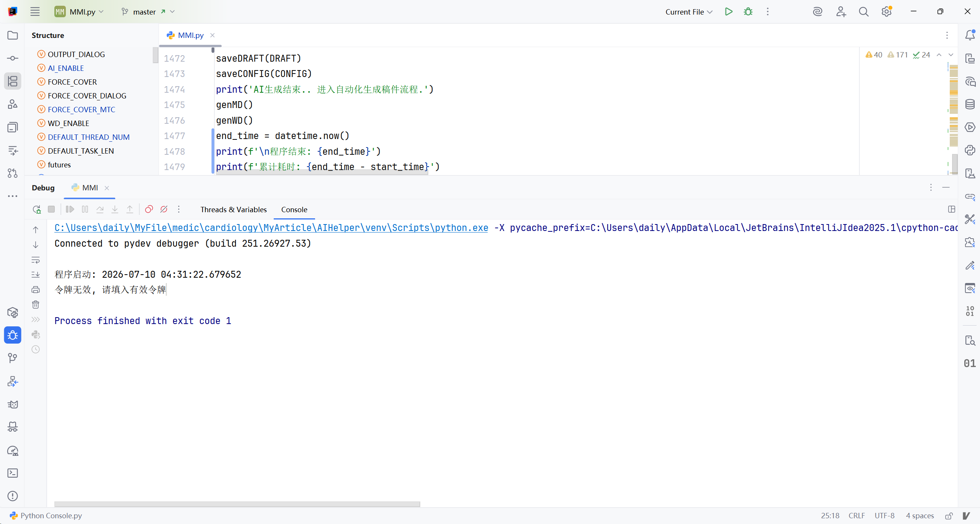Image resolution: width=980 pixels, height=524 pixels.
Task: Expand the Current File run configuration dropdown
Action: pyautogui.click(x=689, y=12)
